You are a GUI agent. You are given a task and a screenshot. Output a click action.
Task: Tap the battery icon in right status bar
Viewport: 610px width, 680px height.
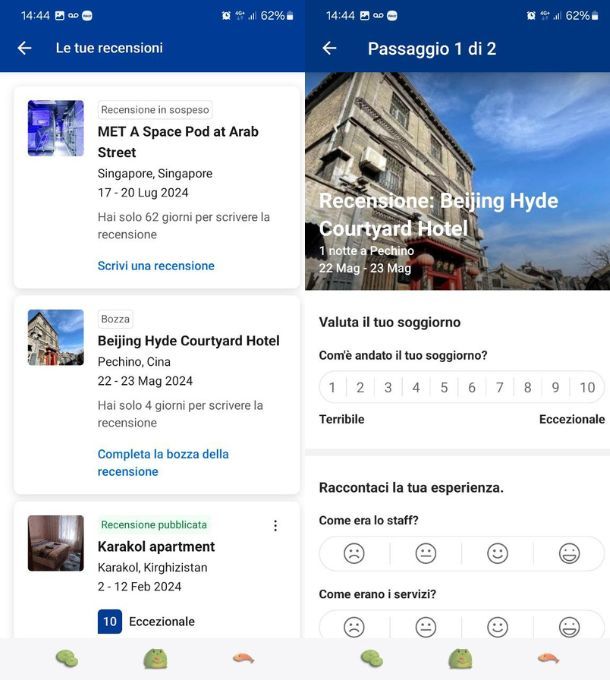(x=595, y=16)
